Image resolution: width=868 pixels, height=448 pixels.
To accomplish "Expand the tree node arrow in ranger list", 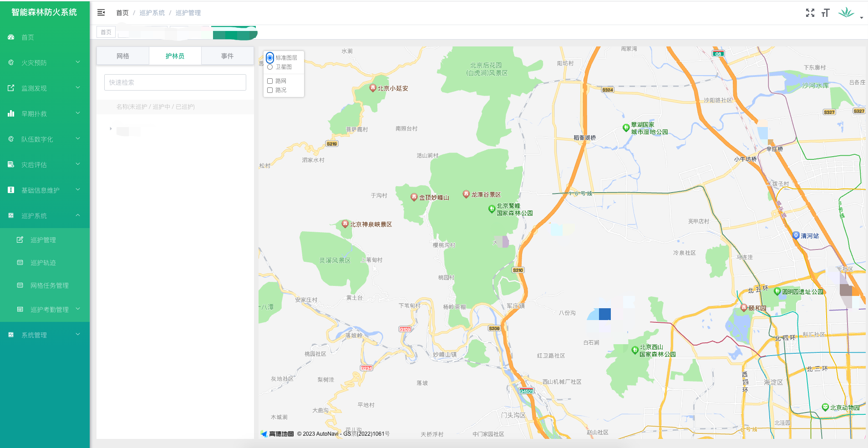I will (x=111, y=129).
